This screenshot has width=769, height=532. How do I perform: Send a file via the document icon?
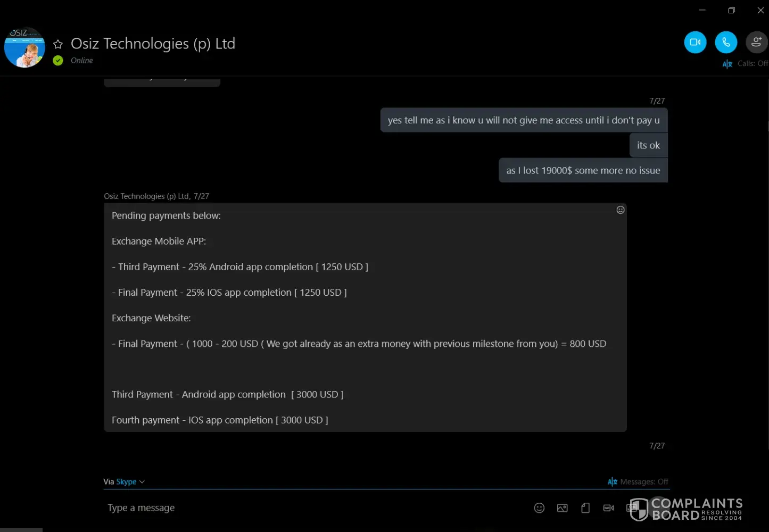(x=585, y=508)
